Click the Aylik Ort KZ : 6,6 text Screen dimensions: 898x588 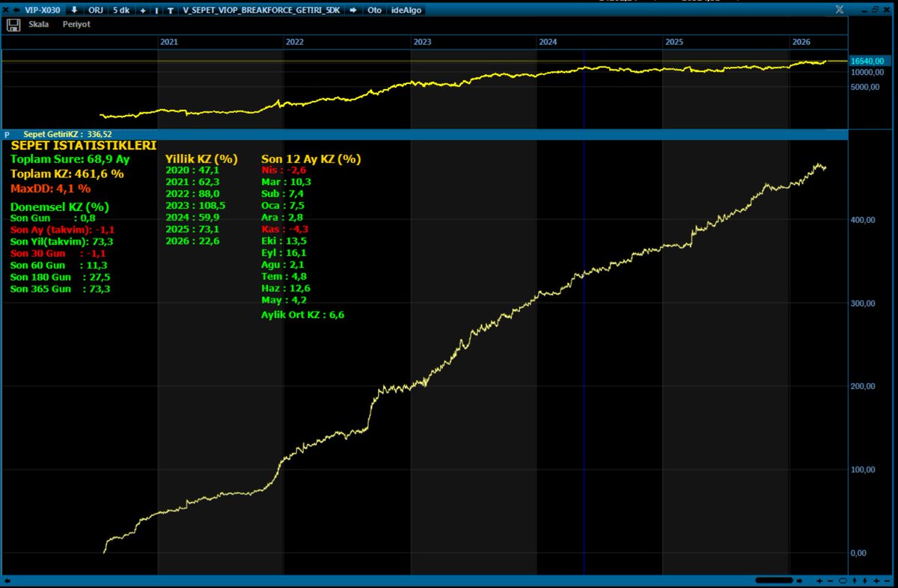coord(303,315)
